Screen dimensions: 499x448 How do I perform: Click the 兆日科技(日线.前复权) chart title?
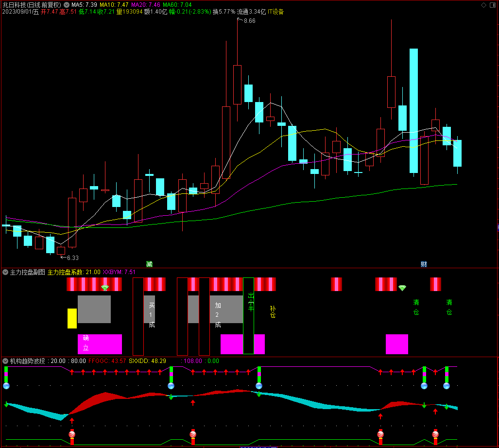pyautogui.click(x=32, y=5)
